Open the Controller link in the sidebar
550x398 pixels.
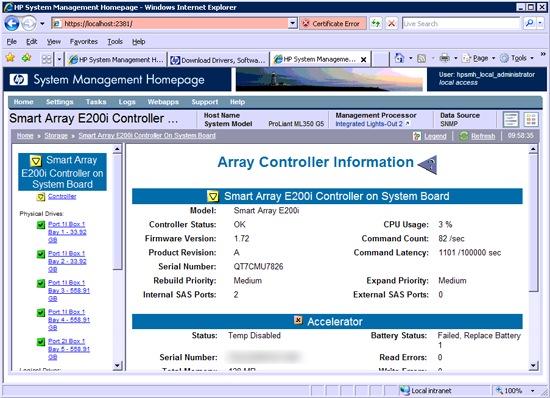[x=62, y=196]
